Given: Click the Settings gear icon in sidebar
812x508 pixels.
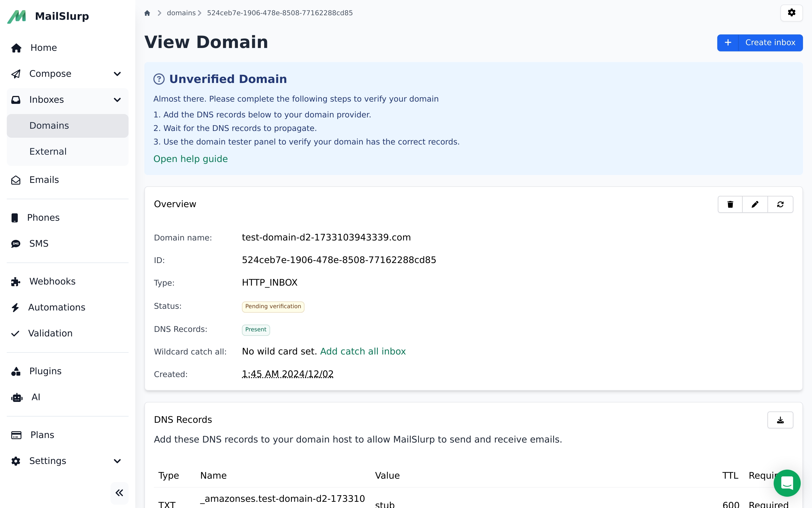Looking at the screenshot, I should [16, 461].
